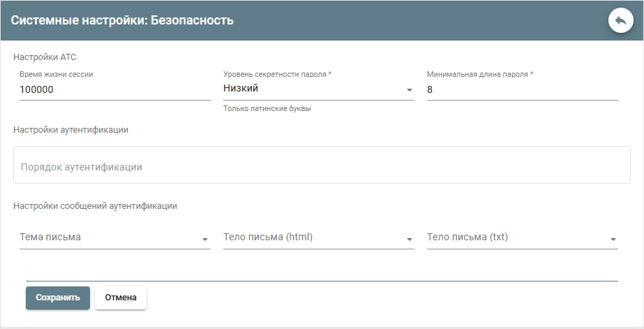
Task: Click the Настройки сообщений аутентификации heading
Action: tap(95, 206)
